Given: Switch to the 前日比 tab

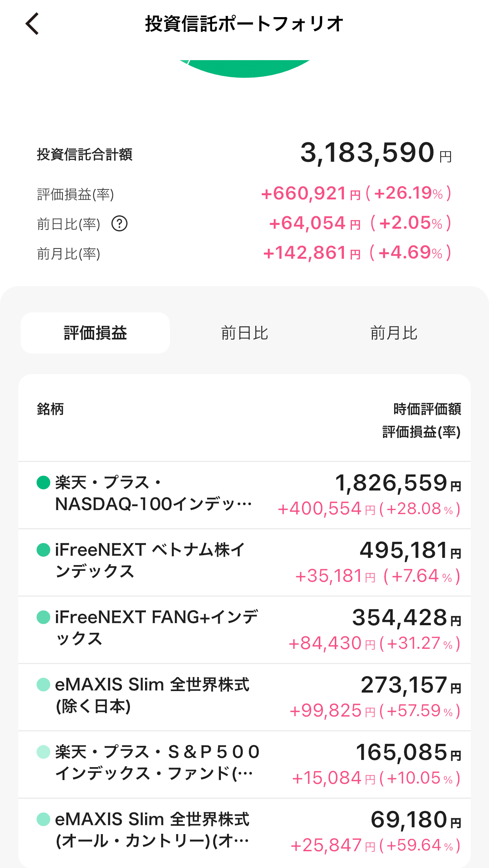Looking at the screenshot, I should (x=244, y=333).
